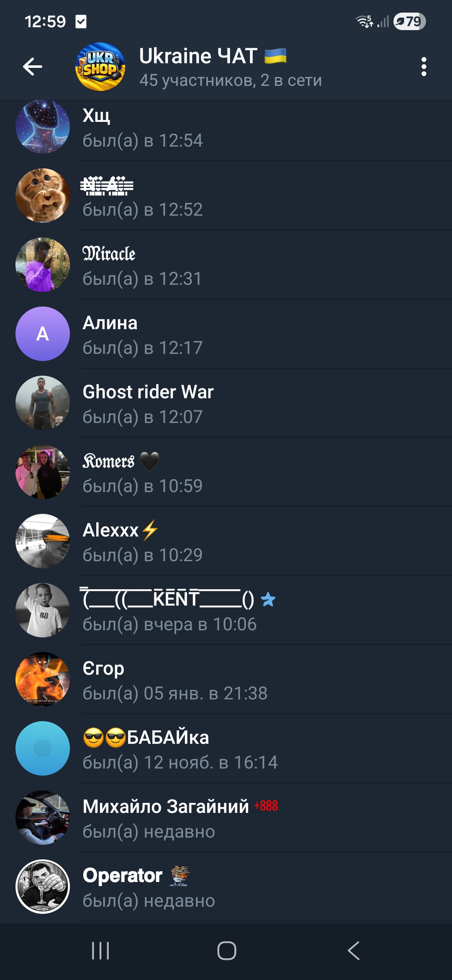Tap the Android back navigation chevron

354,951
